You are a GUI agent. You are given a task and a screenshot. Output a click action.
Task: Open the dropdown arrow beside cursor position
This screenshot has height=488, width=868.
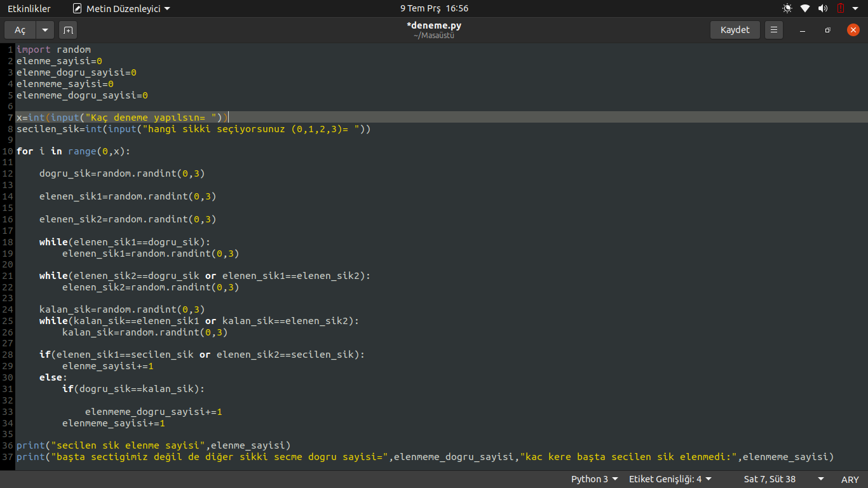click(x=821, y=479)
